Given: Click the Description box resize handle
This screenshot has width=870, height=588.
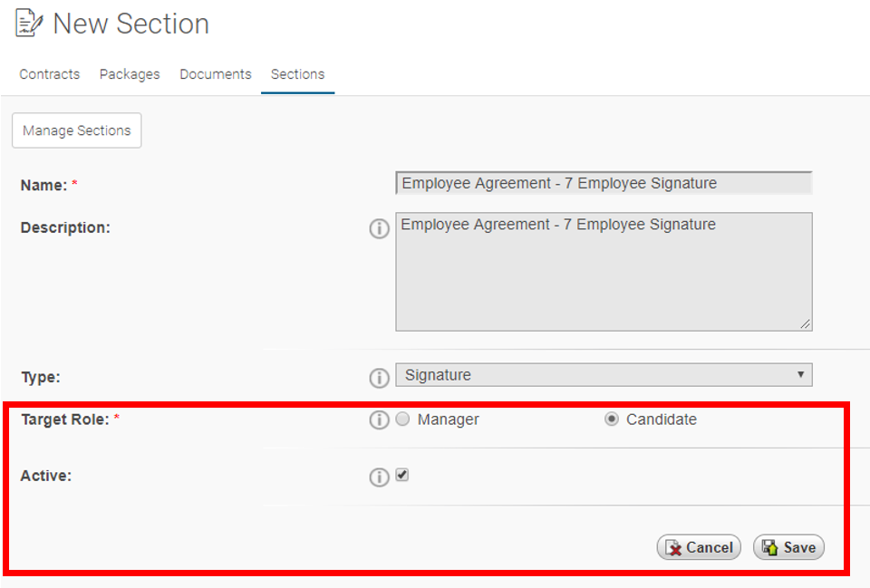Looking at the screenshot, I should (805, 324).
